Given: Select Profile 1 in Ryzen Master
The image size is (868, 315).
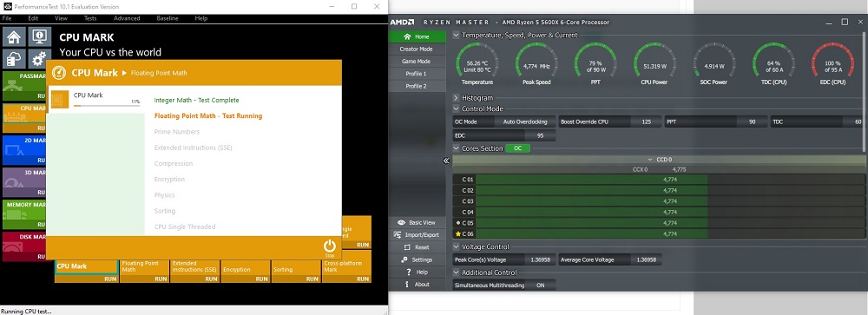Looking at the screenshot, I should (x=417, y=74).
